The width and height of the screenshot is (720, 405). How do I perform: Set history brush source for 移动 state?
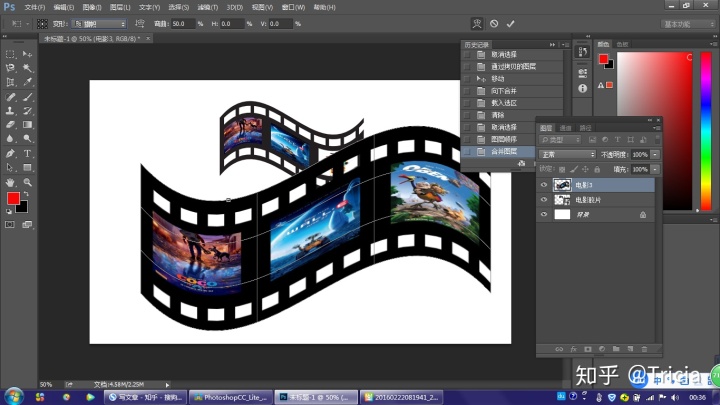tap(467, 79)
